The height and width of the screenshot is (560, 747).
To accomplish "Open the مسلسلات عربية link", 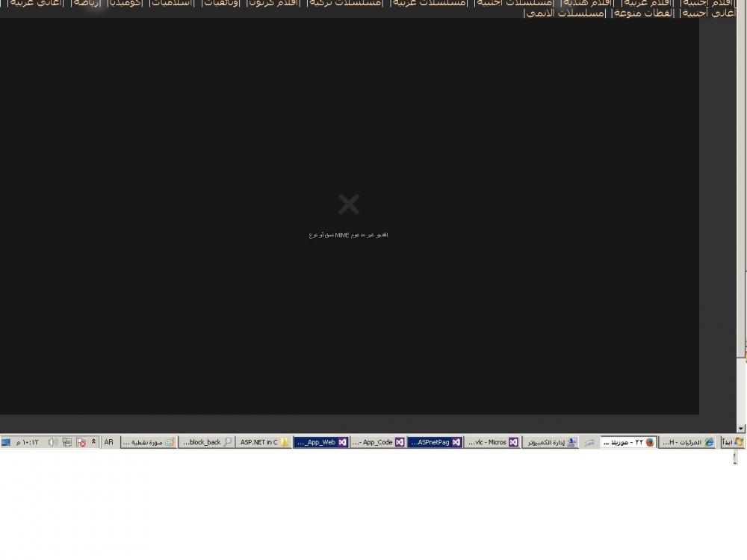I will [x=430, y=3].
